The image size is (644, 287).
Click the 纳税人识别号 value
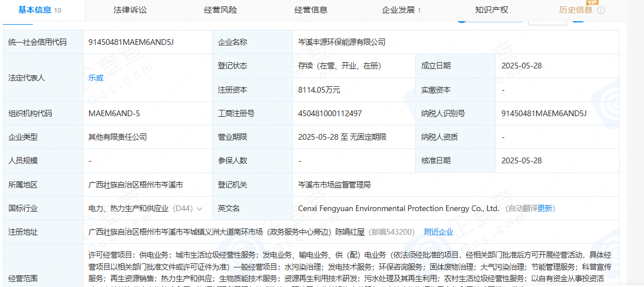[544, 113]
